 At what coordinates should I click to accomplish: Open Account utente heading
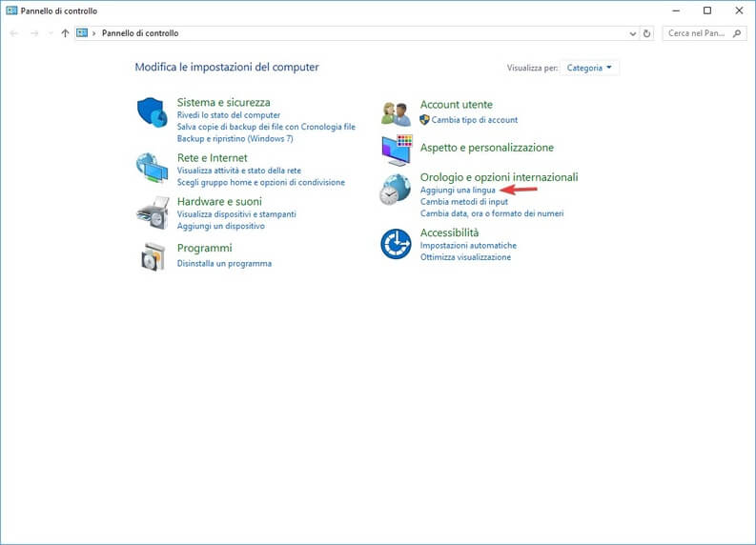coord(456,105)
